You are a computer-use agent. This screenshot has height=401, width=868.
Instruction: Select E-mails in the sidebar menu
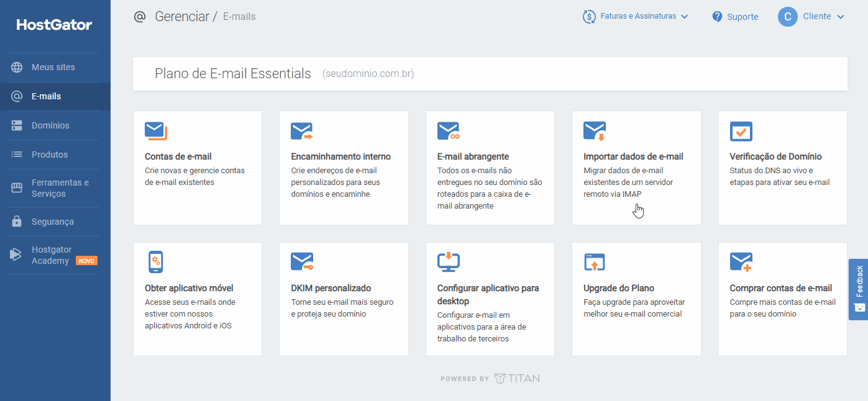(x=55, y=96)
